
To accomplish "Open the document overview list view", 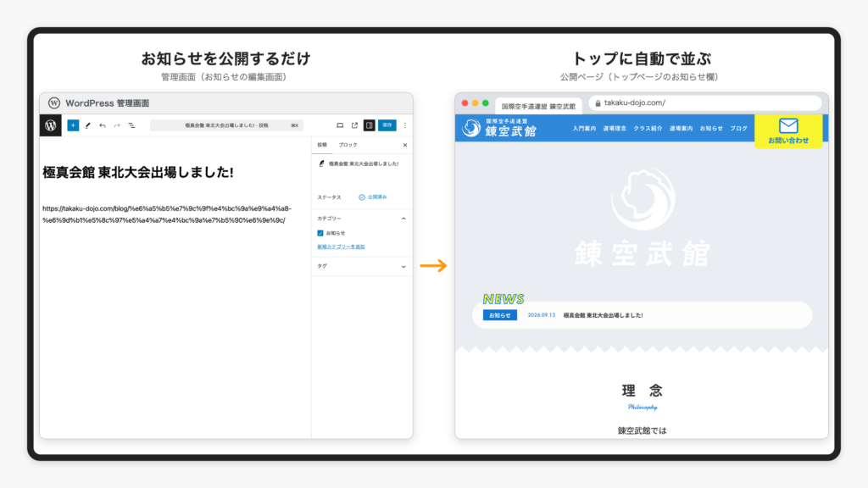I will (x=131, y=125).
